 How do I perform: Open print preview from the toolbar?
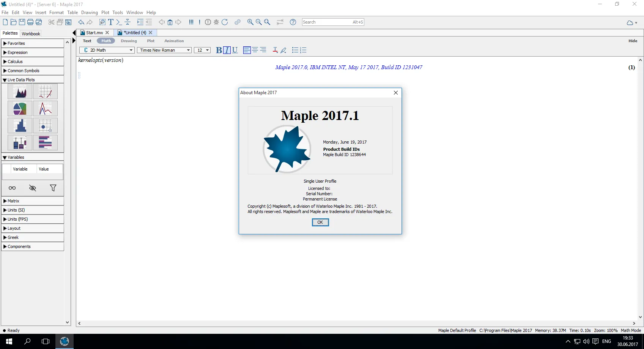[39, 22]
